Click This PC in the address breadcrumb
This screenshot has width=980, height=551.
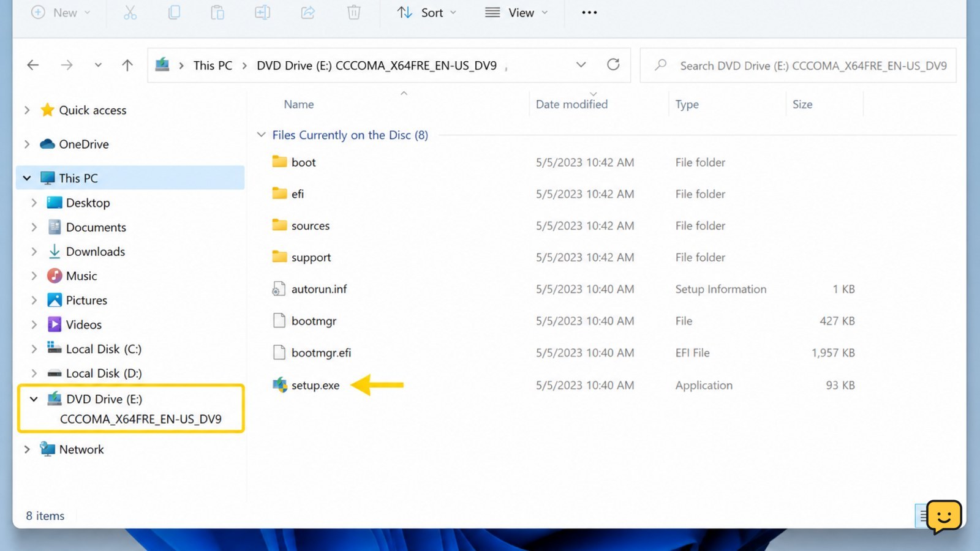tap(213, 65)
